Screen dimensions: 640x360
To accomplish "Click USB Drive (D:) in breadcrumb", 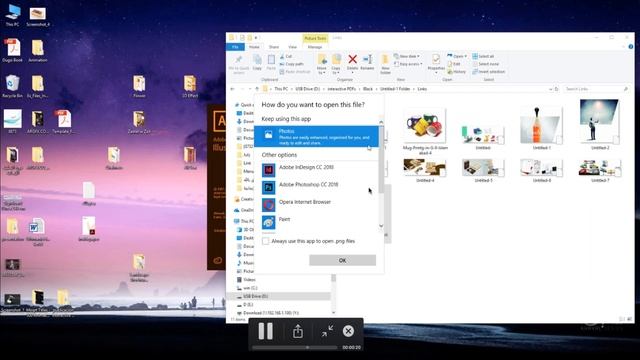I will (x=307, y=89).
